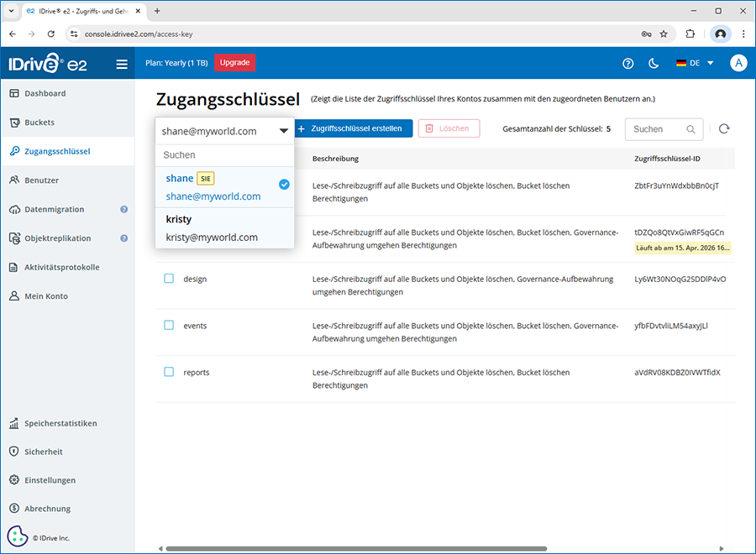Image resolution: width=756 pixels, height=554 pixels.
Task: Click key ID Ly6Wt30NOqG2SDDlP4vO
Action: [680, 279]
